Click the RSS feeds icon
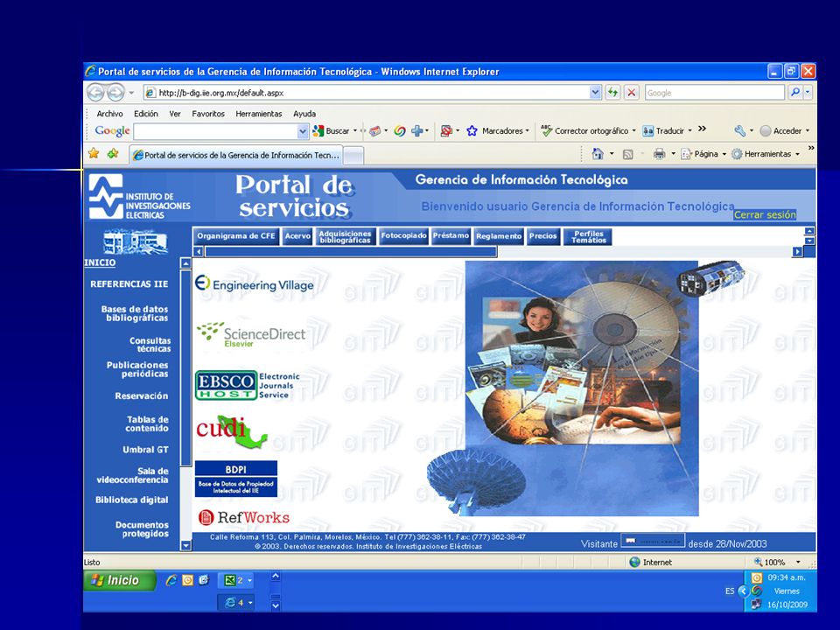 pyautogui.click(x=628, y=154)
